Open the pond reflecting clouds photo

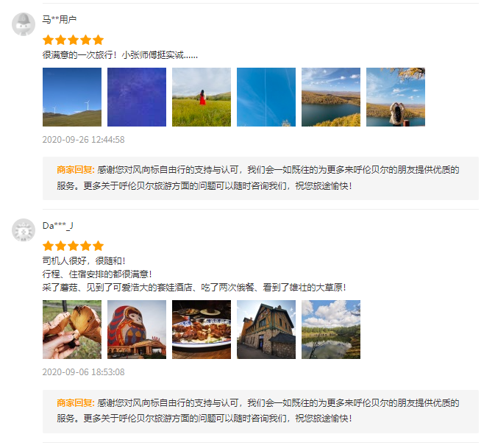coord(331,330)
